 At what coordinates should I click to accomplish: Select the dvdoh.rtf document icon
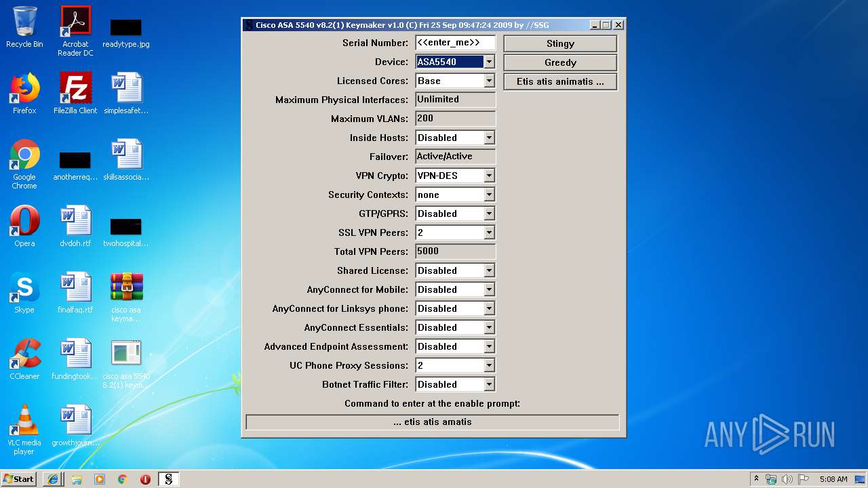(75, 226)
